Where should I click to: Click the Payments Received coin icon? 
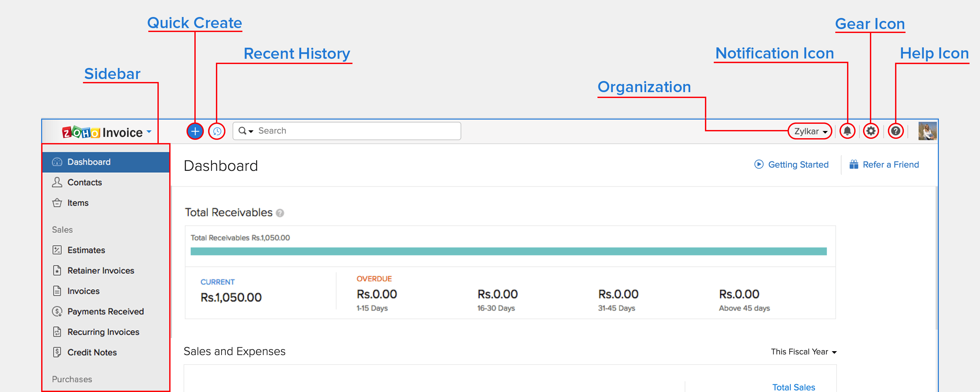tap(57, 312)
